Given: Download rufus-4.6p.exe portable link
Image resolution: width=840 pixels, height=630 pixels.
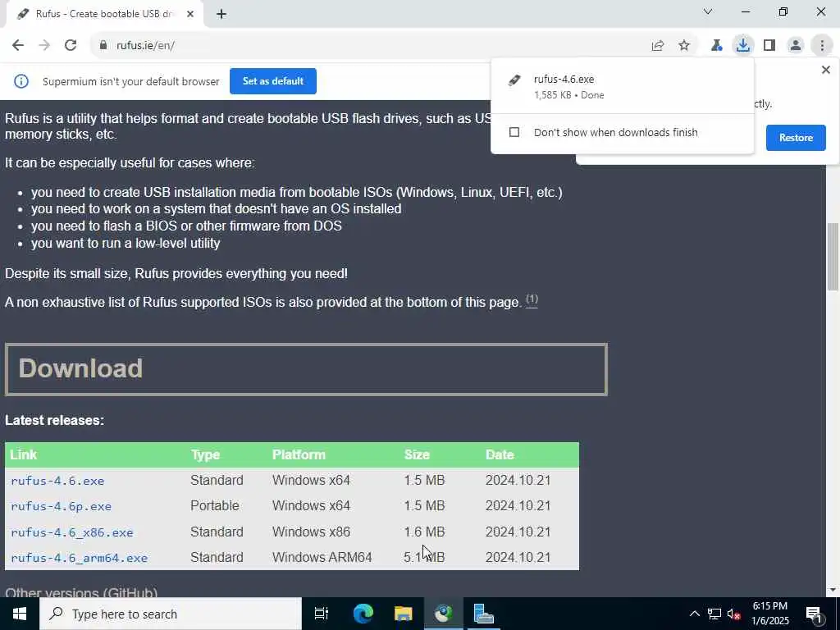Looking at the screenshot, I should [61, 507].
